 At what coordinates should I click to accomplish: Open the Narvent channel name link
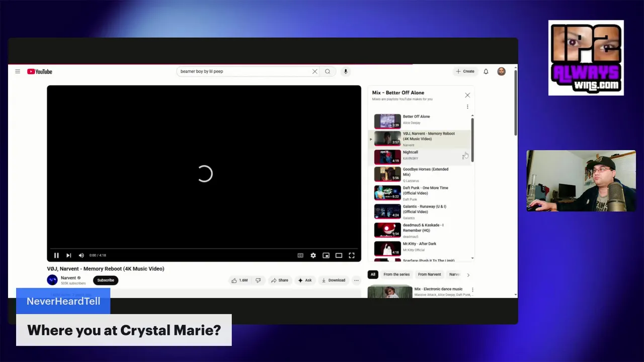pos(68,278)
